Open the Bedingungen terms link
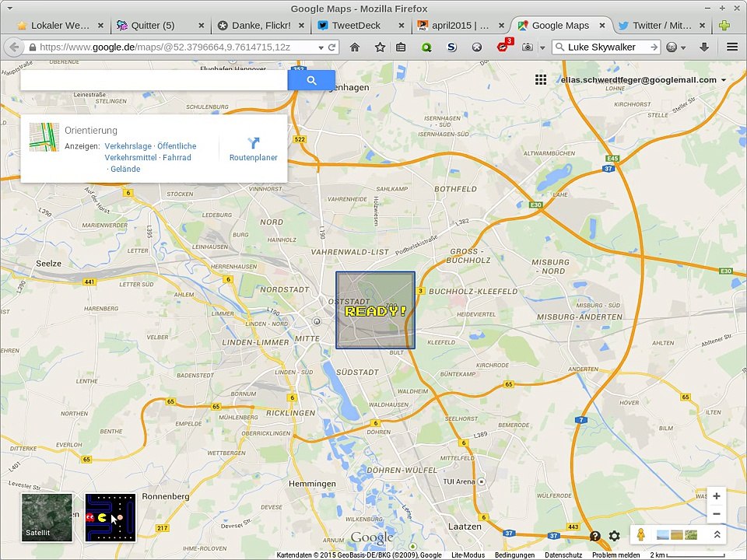The height and width of the screenshot is (560, 747). pyautogui.click(x=514, y=555)
